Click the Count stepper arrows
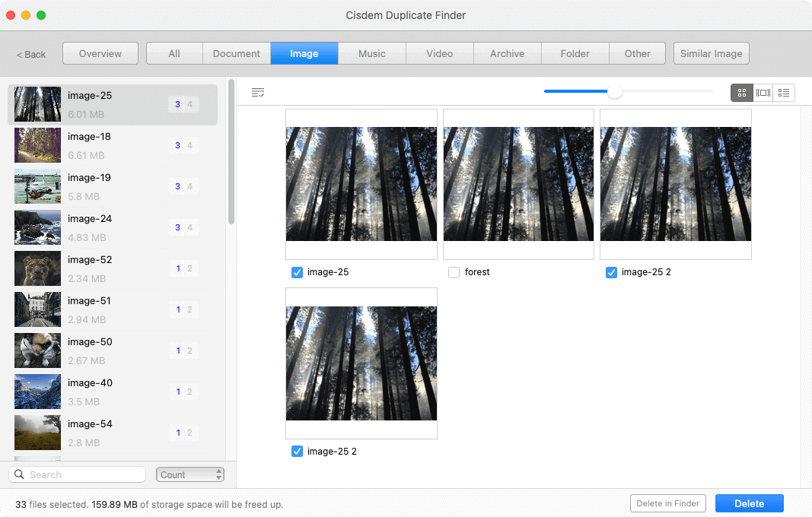This screenshot has width=812, height=517. point(218,474)
